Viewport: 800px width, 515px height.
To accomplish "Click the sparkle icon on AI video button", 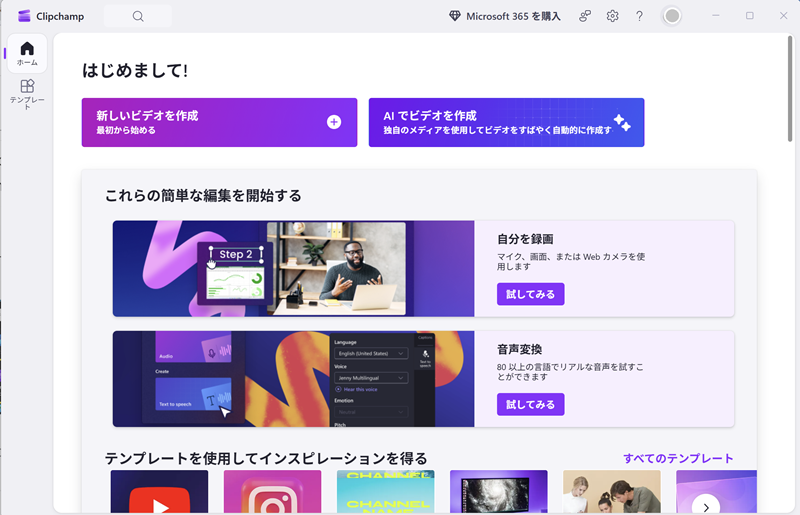I will click(x=621, y=122).
